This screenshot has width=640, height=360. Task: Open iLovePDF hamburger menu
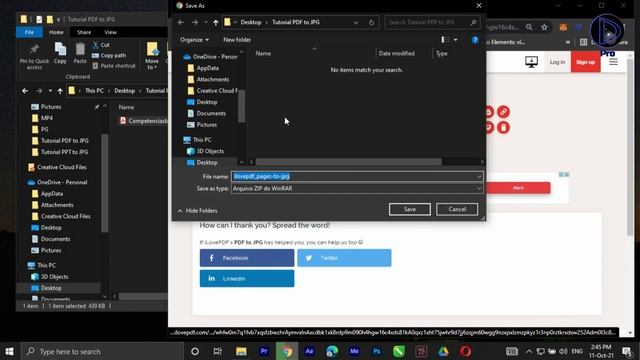point(613,62)
